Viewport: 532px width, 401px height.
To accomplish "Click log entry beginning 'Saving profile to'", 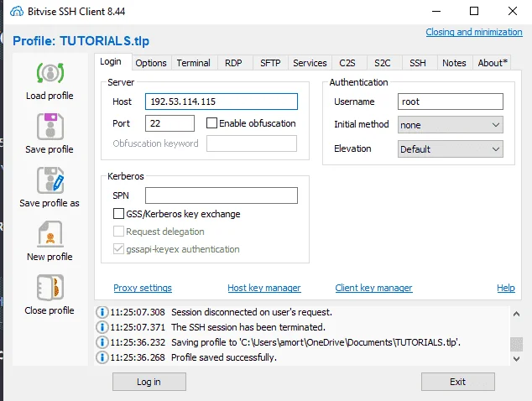I will coord(316,342).
